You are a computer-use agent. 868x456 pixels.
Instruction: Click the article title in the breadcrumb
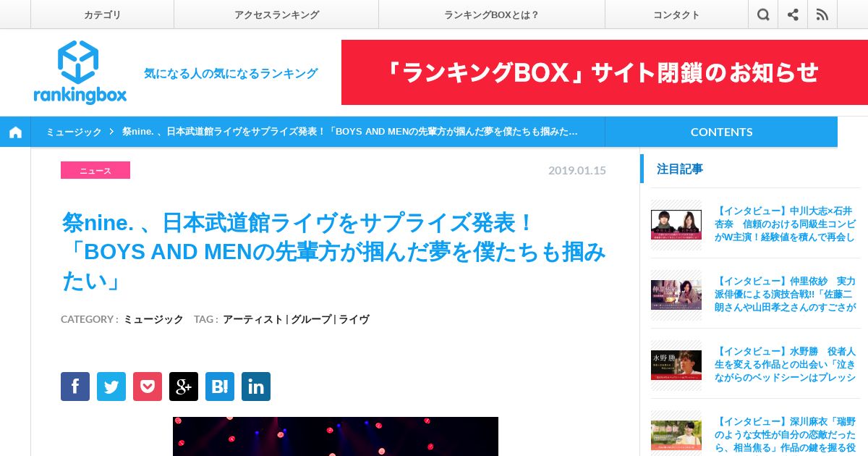pos(350,132)
